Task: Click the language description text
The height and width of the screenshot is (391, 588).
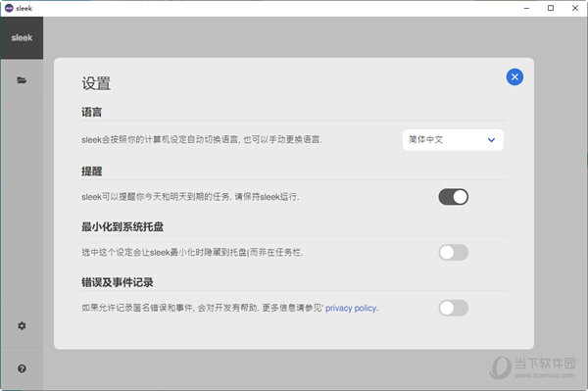Action: (202, 140)
